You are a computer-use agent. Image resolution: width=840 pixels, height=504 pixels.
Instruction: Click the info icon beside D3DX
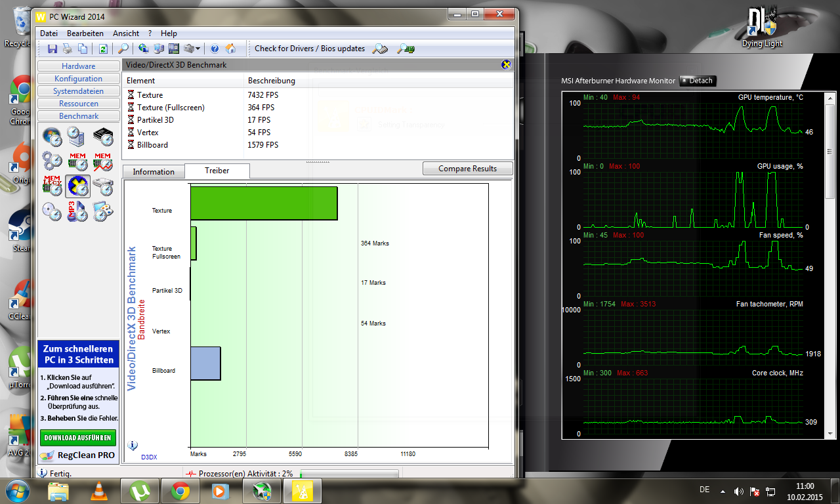pos(133,446)
